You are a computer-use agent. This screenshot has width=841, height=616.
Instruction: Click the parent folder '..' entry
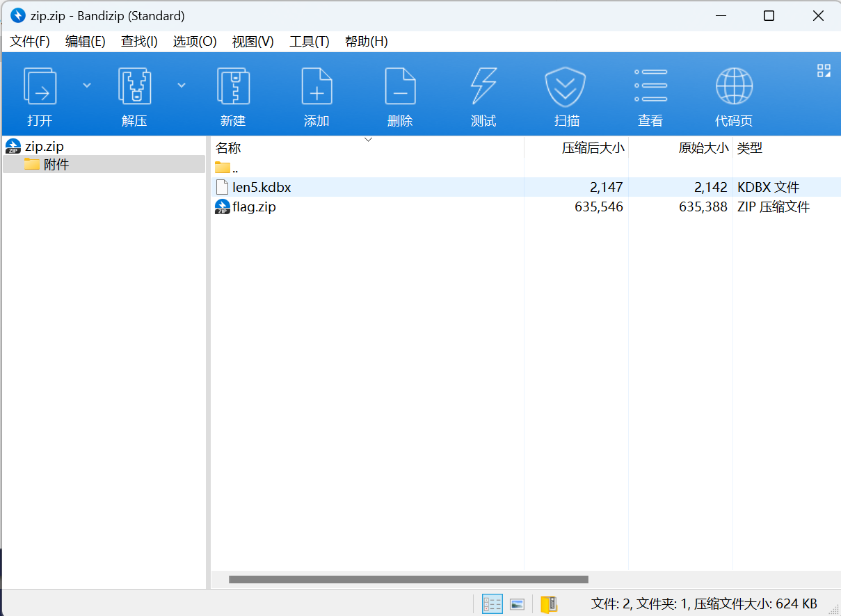coord(227,168)
